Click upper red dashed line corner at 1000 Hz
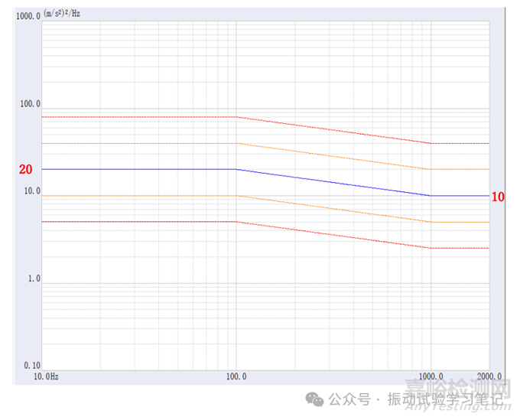The image size is (520, 420). [x=431, y=143]
